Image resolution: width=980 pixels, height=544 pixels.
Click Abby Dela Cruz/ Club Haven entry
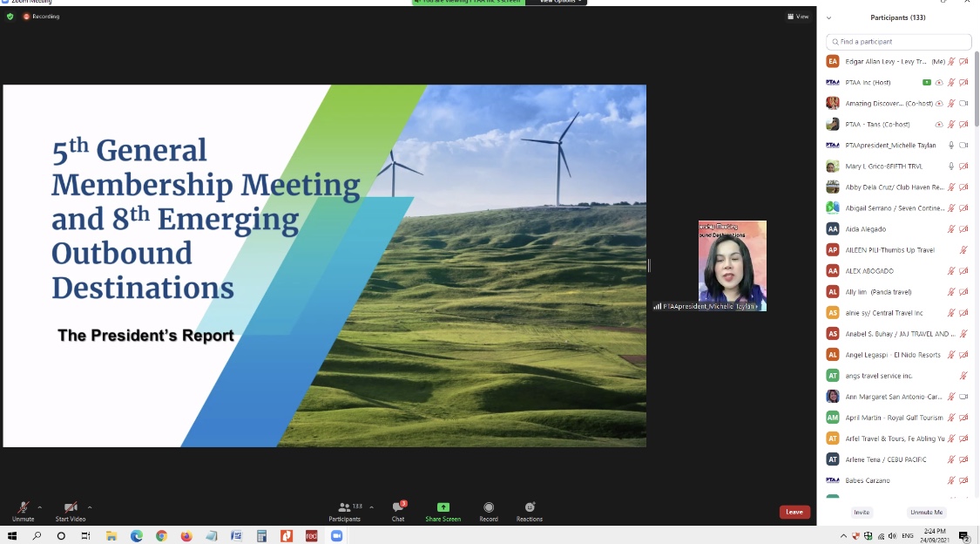[897, 187]
